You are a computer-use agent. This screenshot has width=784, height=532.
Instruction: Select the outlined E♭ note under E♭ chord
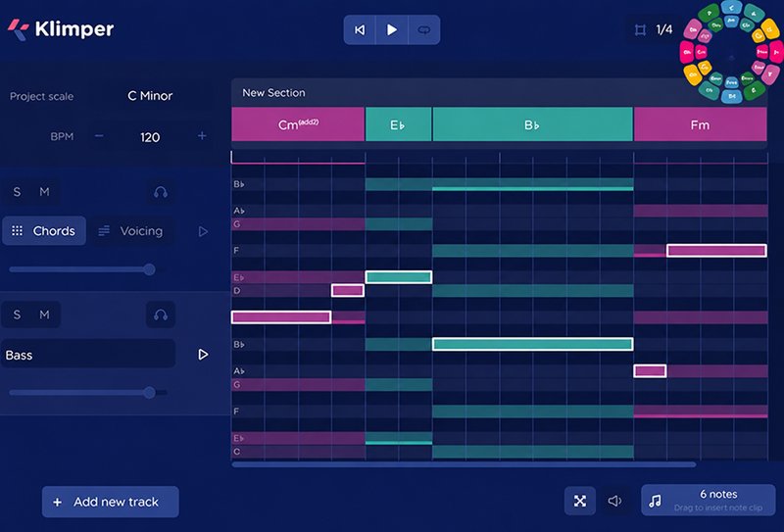coord(399,277)
